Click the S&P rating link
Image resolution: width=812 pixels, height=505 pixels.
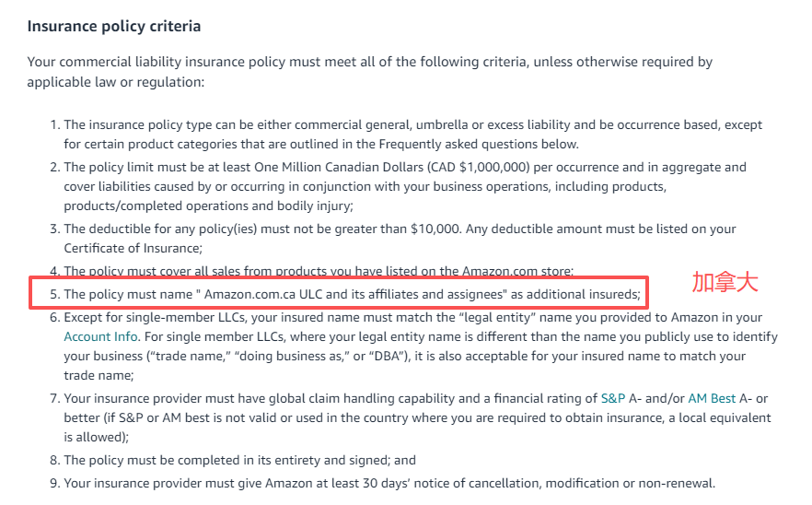(612, 398)
